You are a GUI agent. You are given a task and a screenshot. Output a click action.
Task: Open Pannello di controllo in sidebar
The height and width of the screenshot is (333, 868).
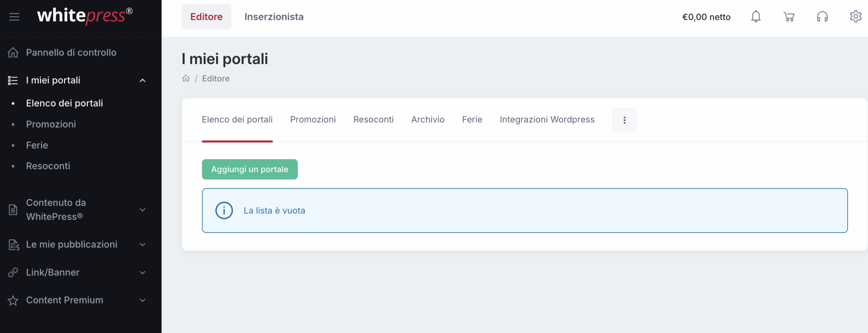coord(71,53)
